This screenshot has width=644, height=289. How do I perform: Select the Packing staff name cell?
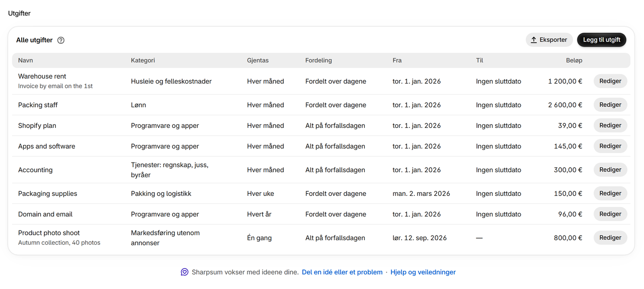38,105
